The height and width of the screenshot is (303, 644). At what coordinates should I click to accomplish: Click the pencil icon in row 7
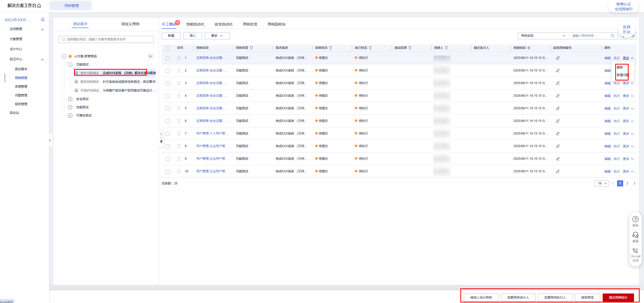point(558,133)
